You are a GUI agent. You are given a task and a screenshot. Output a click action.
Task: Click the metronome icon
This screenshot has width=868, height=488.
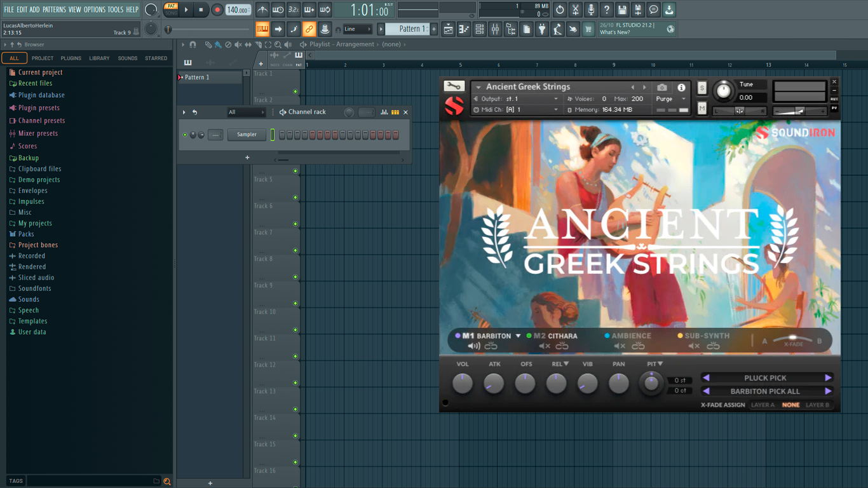coord(262,10)
